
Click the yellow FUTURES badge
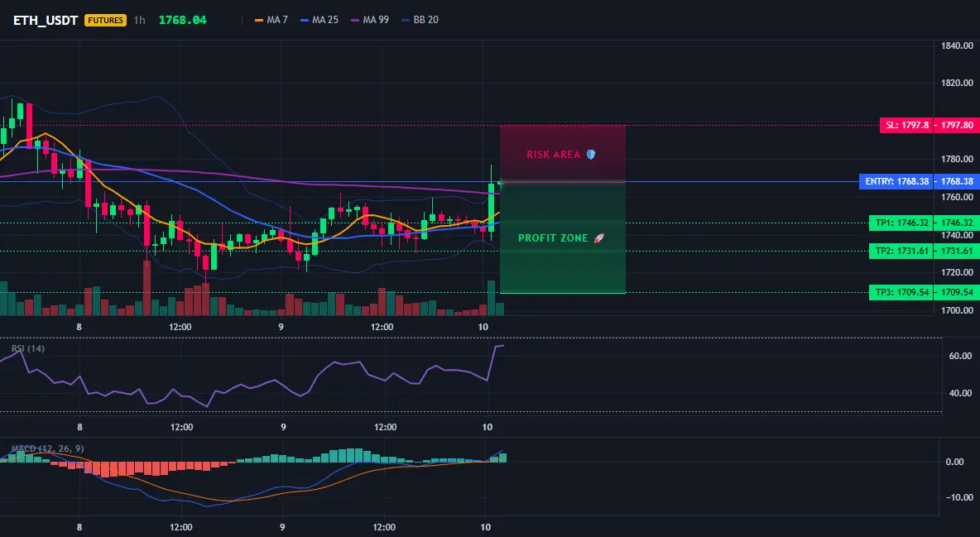105,20
